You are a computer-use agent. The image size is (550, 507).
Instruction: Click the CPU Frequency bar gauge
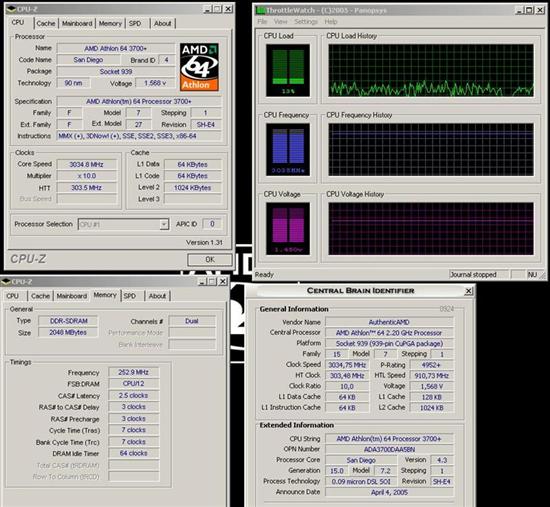288,150
